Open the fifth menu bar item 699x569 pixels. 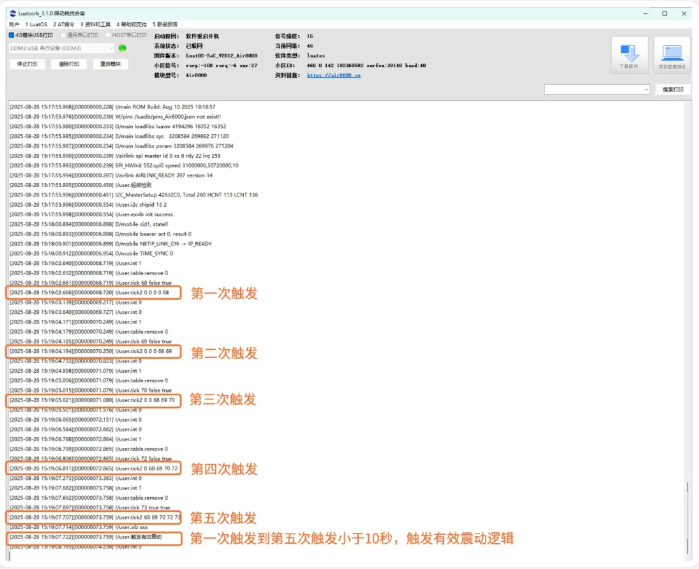point(165,24)
